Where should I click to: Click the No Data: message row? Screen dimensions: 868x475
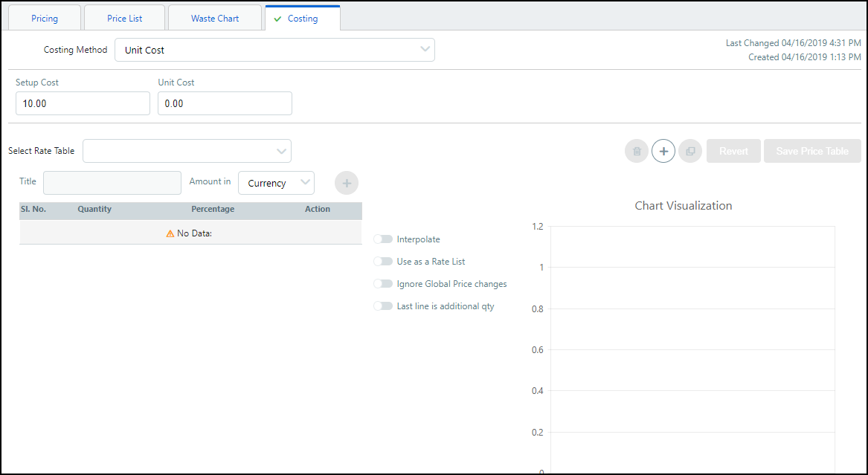coord(191,233)
